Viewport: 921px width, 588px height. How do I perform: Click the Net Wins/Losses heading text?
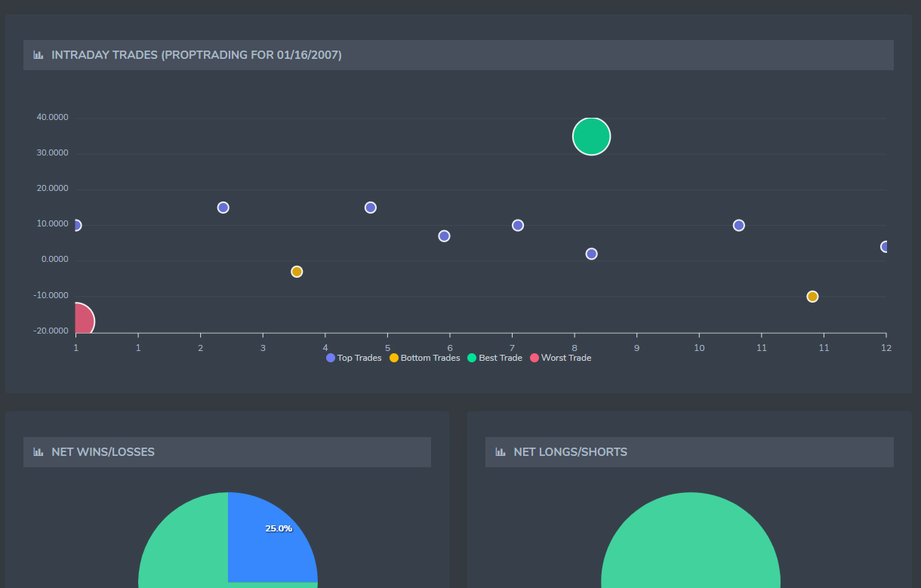point(103,452)
